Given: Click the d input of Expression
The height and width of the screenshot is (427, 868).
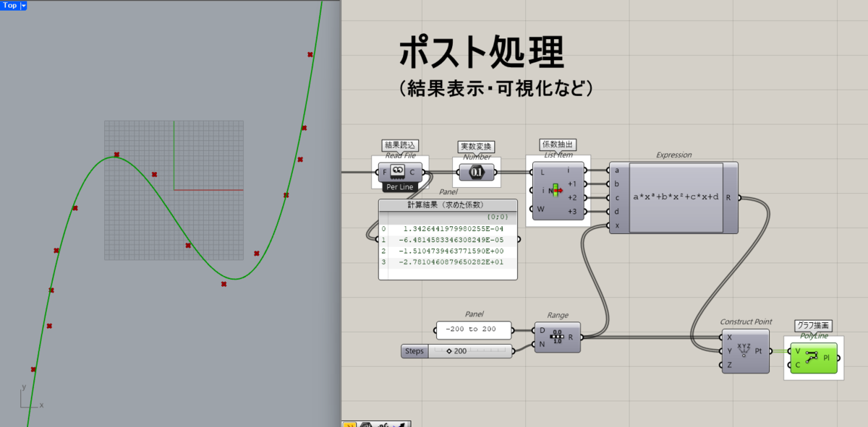Looking at the screenshot, I should [616, 212].
